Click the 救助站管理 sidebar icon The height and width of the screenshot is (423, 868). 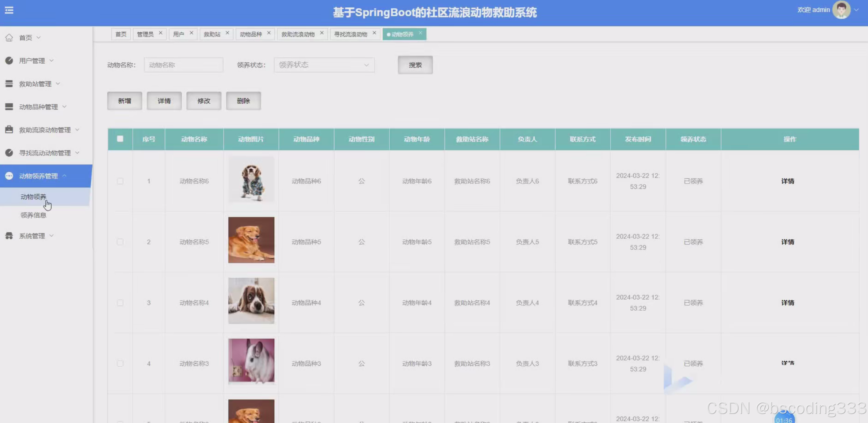[9, 84]
